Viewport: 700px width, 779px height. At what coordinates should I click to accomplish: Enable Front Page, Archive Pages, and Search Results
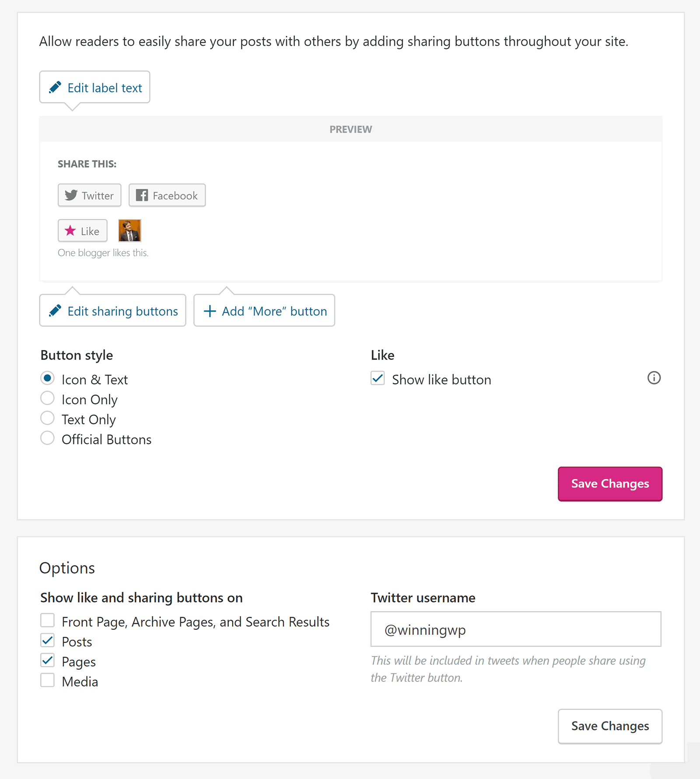[47, 620]
